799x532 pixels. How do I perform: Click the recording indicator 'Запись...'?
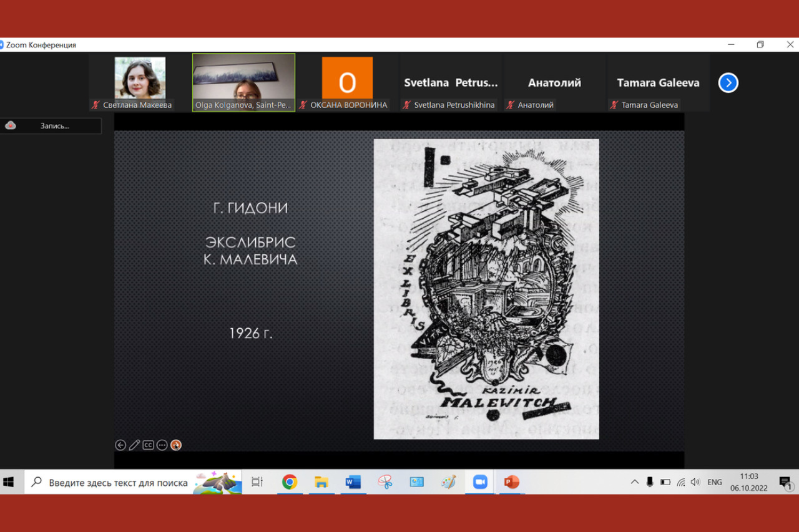click(51, 126)
